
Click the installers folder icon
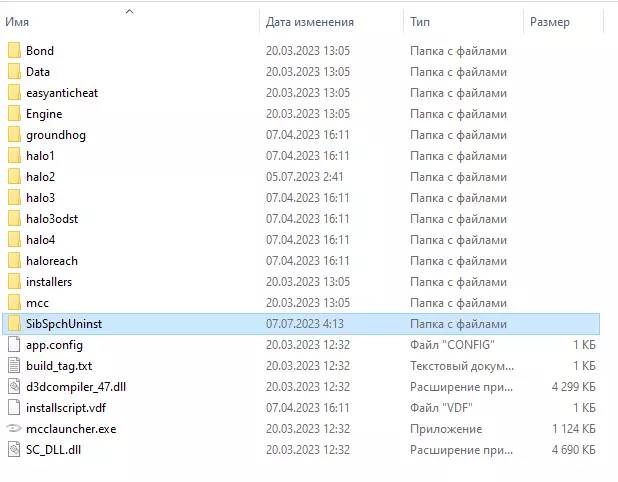point(15,282)
